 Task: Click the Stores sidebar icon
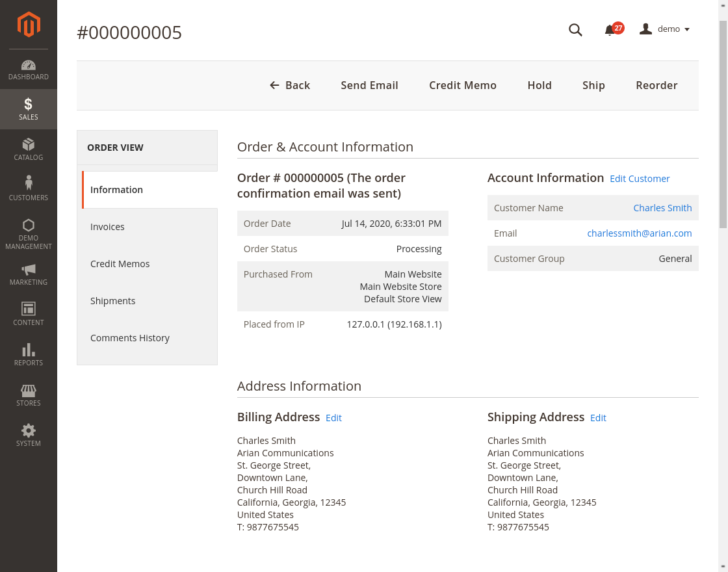tap(28, 395)
